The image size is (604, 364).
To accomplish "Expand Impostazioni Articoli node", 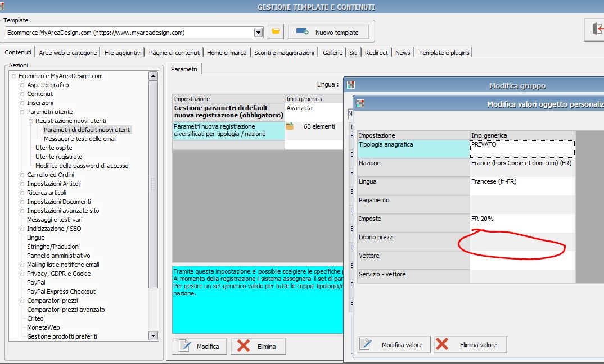I will (22, 184).
